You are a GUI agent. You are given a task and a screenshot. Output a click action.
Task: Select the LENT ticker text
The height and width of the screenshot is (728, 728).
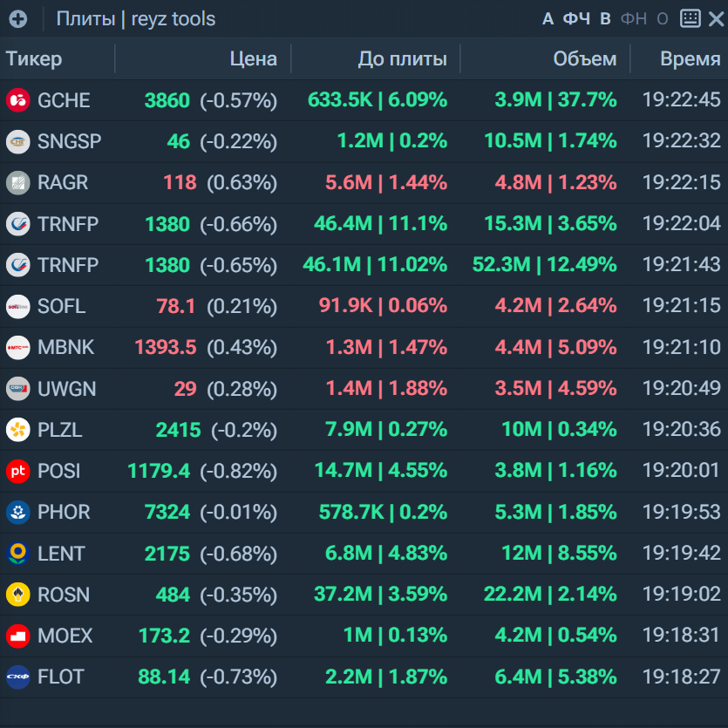pos(61,554)
